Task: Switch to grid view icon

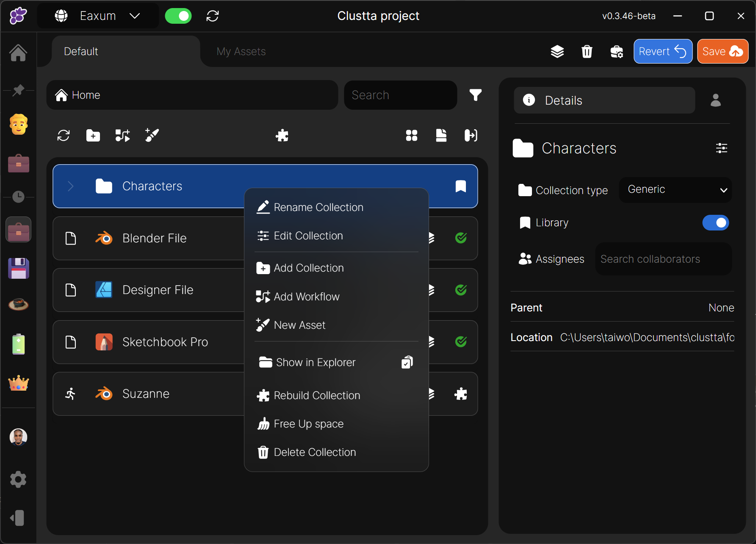Action: click(x=412, y=136)
